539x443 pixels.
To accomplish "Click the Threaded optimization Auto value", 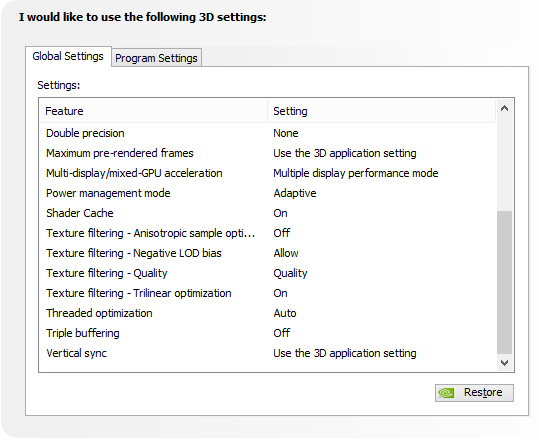I will coord(285,313).
